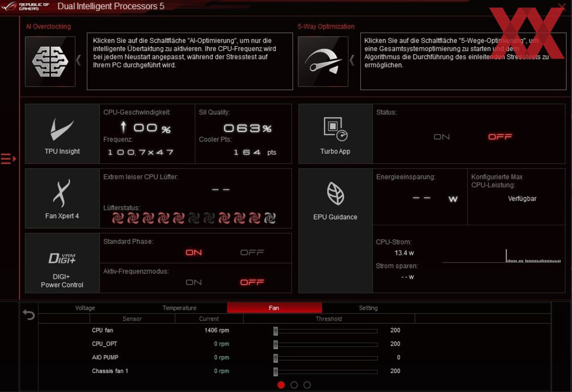Adjust the CPU_OPT threshold slider
This screenshot has width=572, height=392.
point(275,344)
